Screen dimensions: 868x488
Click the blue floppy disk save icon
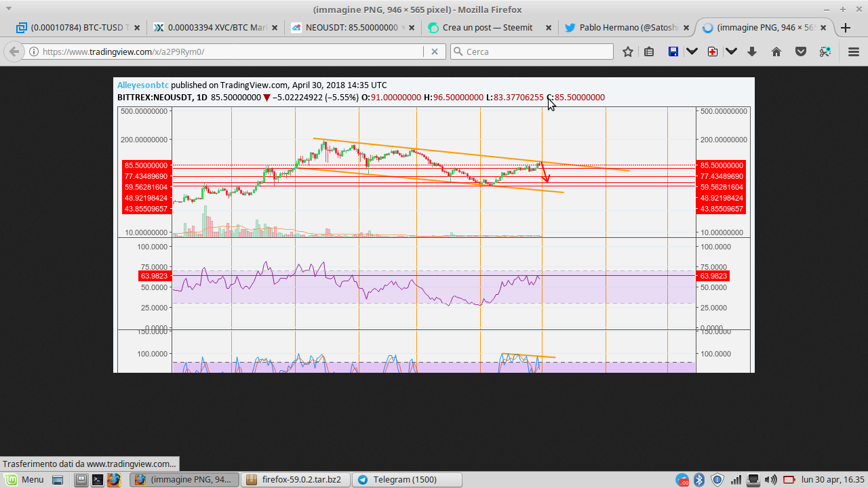[x=673, y=52]
